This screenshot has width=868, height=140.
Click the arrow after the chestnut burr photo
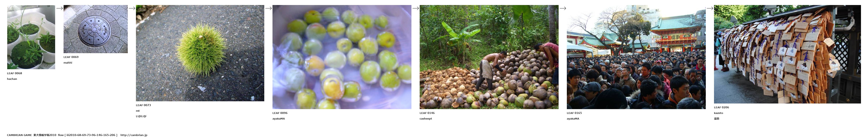pos(268,8)
